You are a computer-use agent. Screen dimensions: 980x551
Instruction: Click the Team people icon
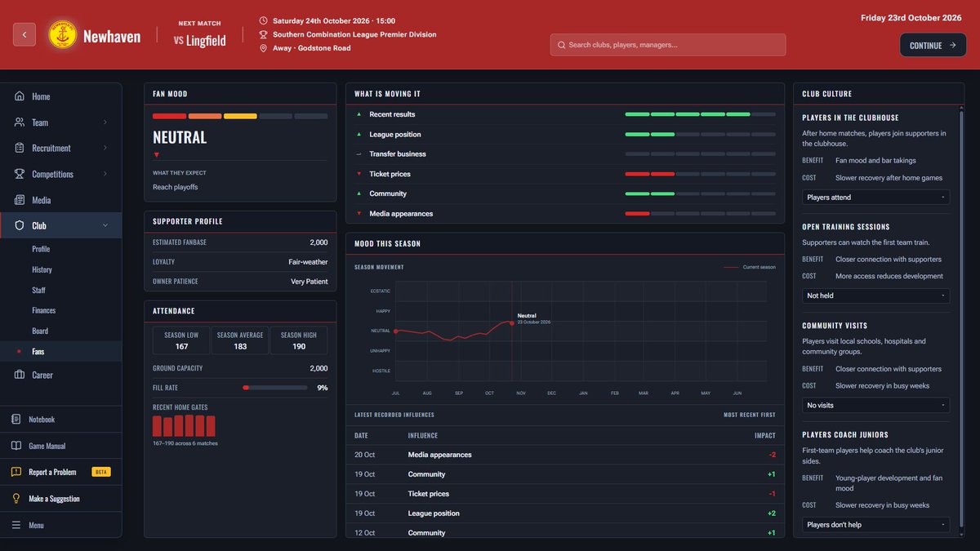pos(19,122)
